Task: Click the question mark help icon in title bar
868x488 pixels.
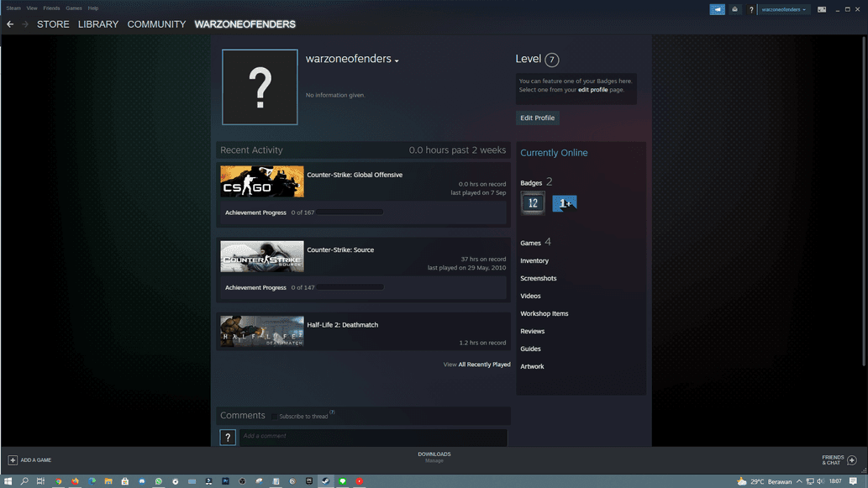Action: [x=750, y=9]
